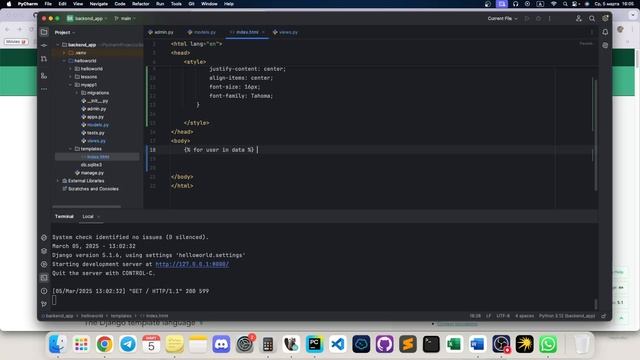Viewport: 640px width, 360px height.
Task: Click 4 spaces indent in status bar
Action: [524, 316]
